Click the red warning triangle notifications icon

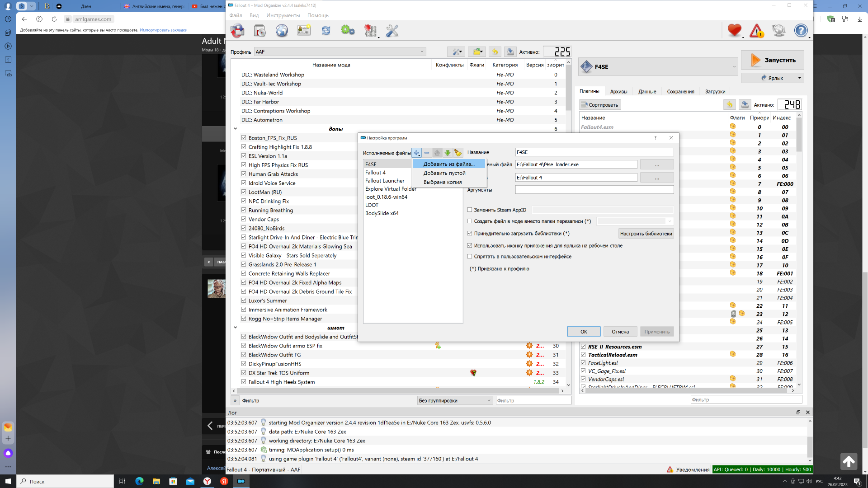point(756,31)
